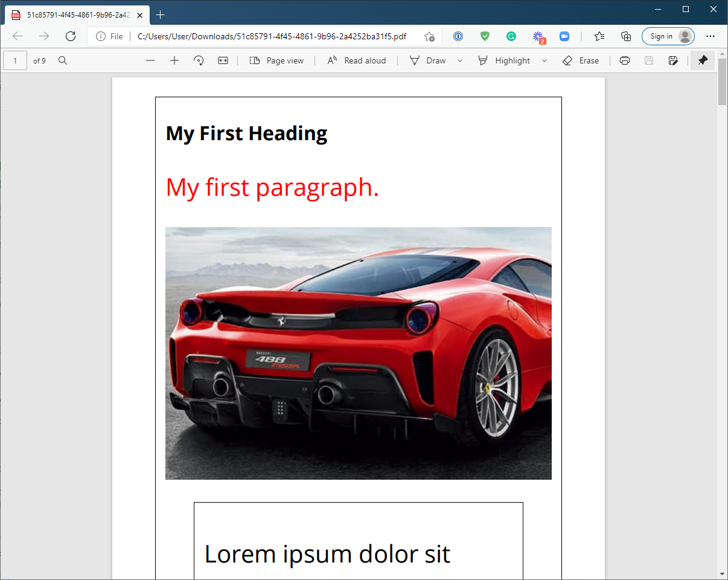Expand the Draw options dropdown arrow
The width and height of the screenshot is (728, 580).
tap(460, 60)
